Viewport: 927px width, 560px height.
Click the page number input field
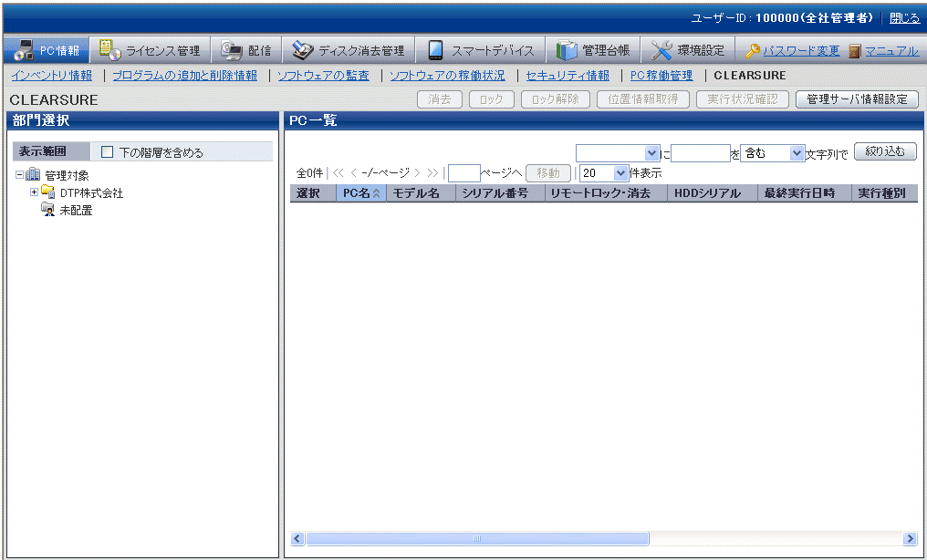464,173
